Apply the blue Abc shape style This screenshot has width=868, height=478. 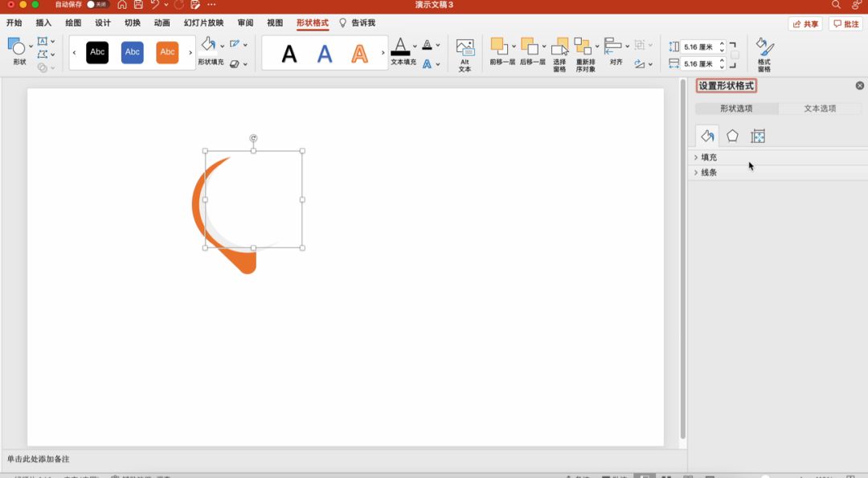[x=133, y=52]
